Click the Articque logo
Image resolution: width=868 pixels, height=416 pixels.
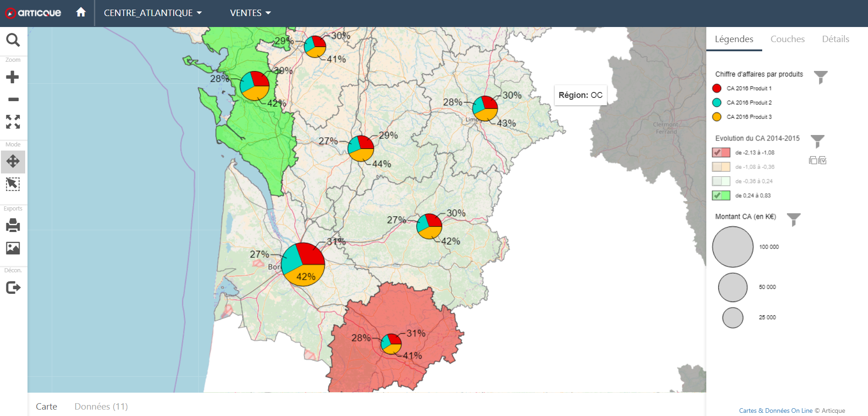[x=33, y=13]
